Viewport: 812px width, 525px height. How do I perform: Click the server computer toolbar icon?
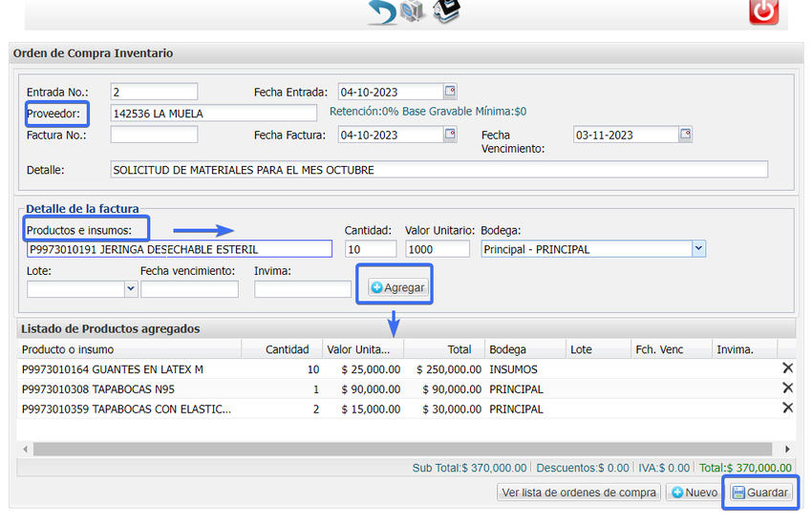[413, 10]
